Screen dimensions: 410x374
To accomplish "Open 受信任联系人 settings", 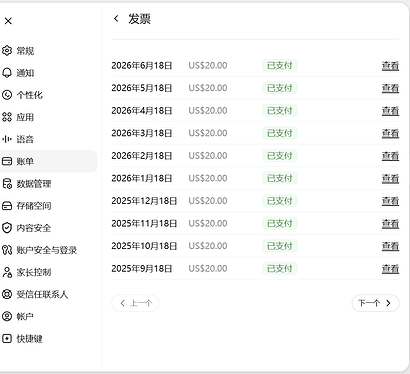I will pyautogui.click(x=49, y=294).
